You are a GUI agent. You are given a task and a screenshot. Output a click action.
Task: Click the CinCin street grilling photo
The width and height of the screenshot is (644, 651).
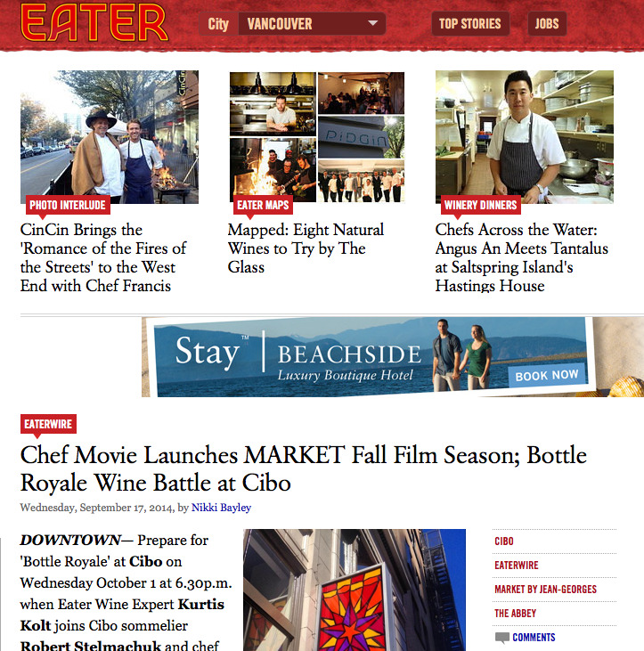point(110,137)
